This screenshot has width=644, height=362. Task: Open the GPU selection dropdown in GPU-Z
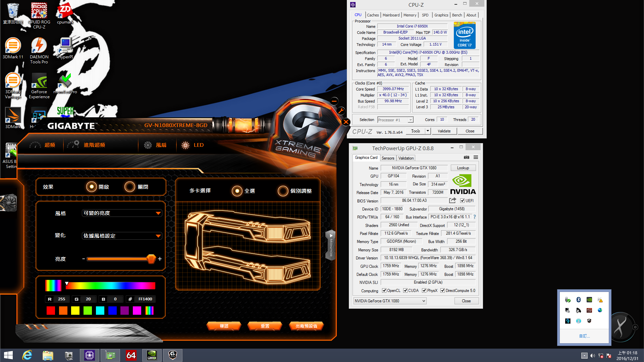pyautogui.click(x=390, y=301)
